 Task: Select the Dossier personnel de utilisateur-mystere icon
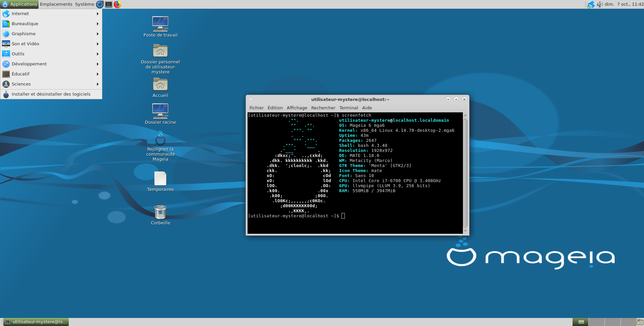point(160,59)
